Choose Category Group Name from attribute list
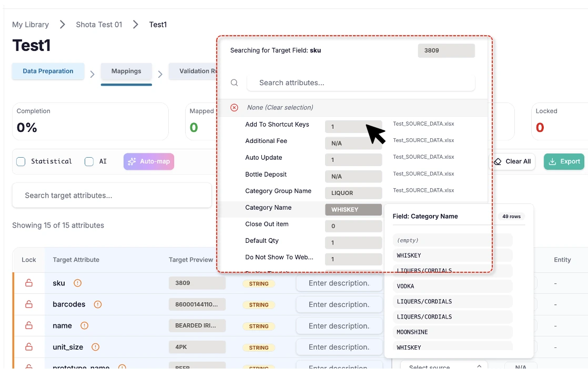Image resolution: width=588 pixels, height=369 pixels. pos(278,191)
